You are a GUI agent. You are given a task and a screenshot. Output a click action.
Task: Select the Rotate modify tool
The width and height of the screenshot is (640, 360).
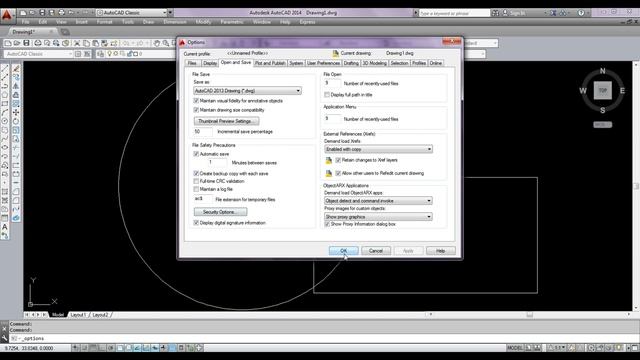point(16,121)
